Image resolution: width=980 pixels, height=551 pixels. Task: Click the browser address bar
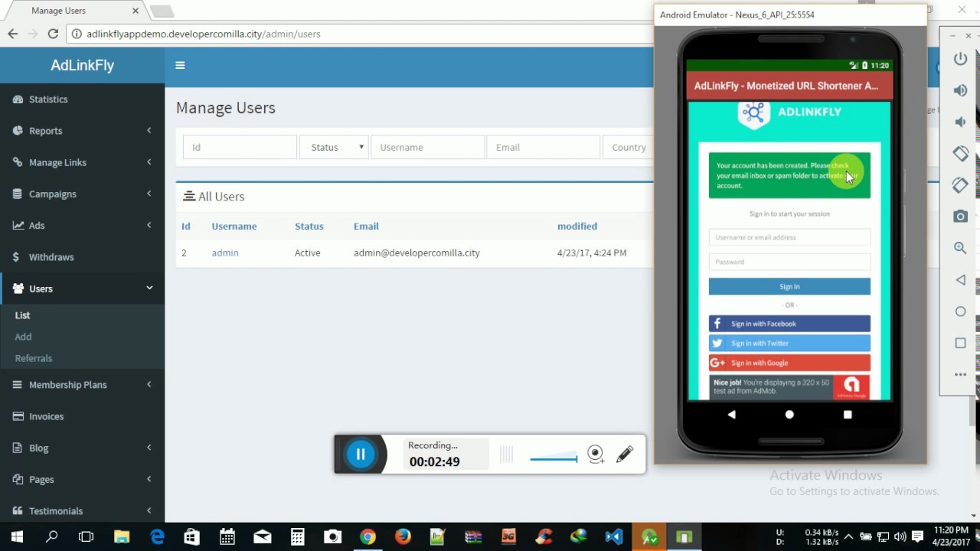(360, 34)
